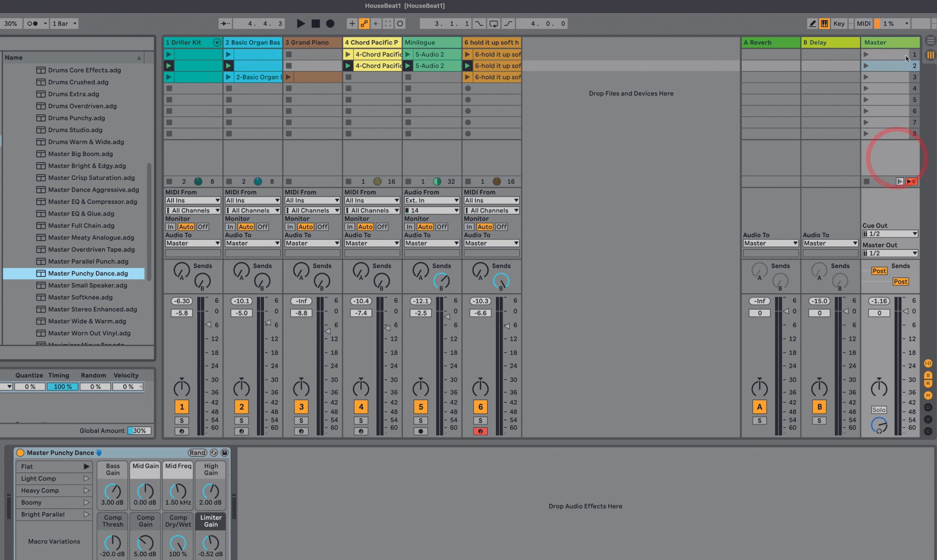Launch clip 4-Chord Pacific in the first row

click(x=348, y=54)
